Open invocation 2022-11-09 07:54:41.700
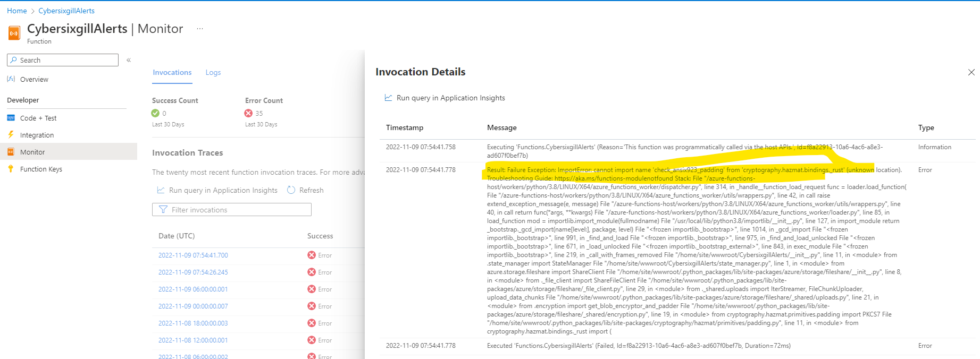This screenshot has height=359, width=980. pos(193,255)
